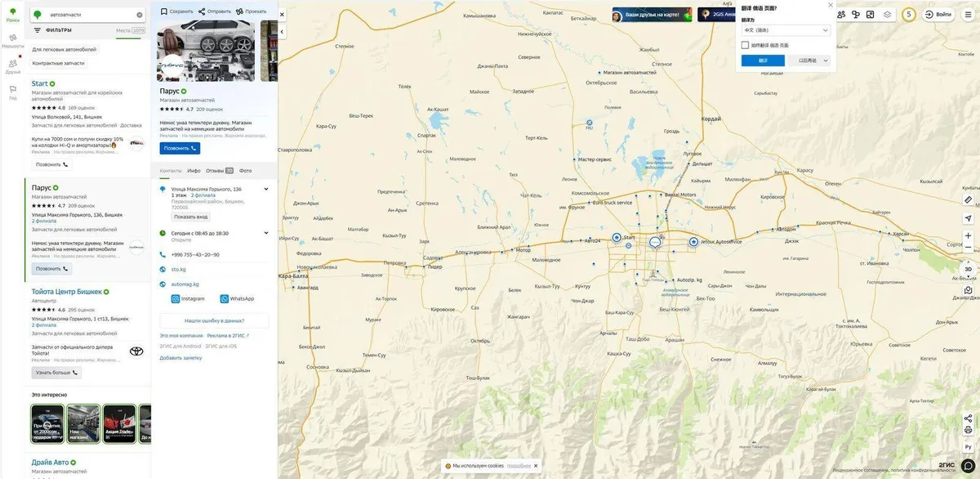Open the Парус main photo

206,51
